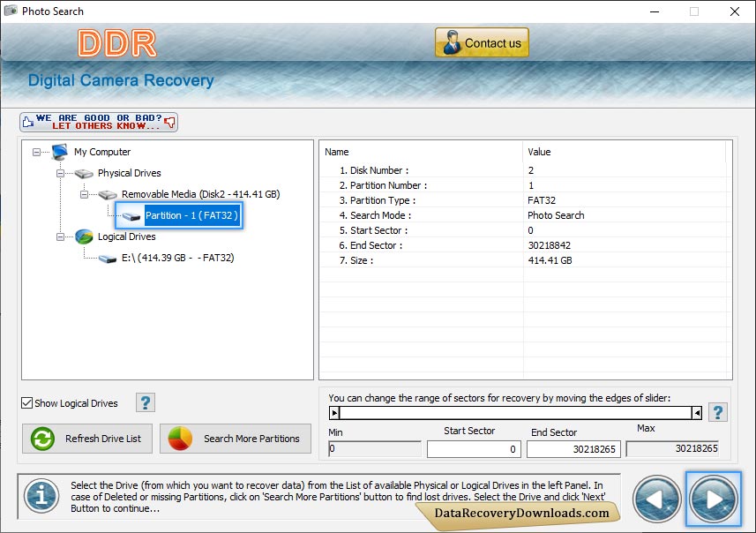Click the 'We are good or bad' feedback banner
The image size is (756, 533).
99,122
